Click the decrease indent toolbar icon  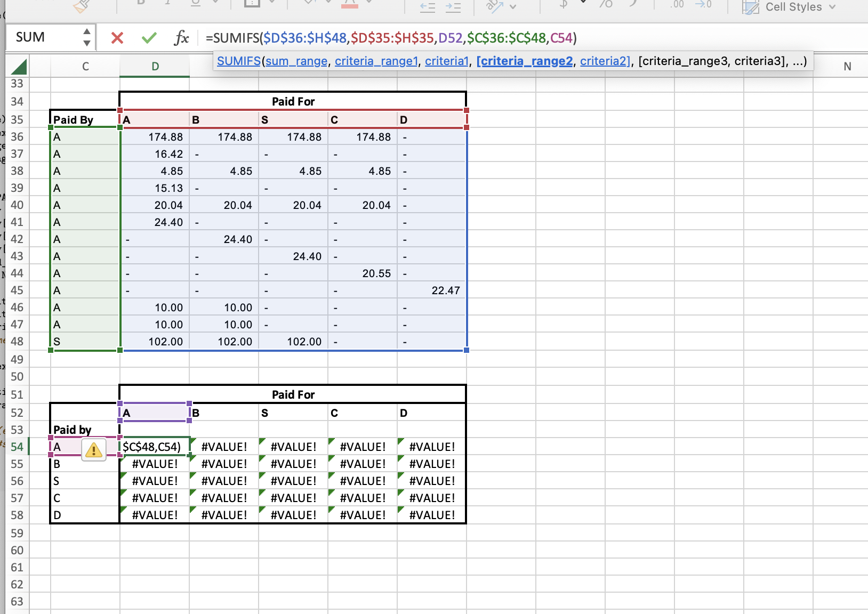click(x=428, y=7)
